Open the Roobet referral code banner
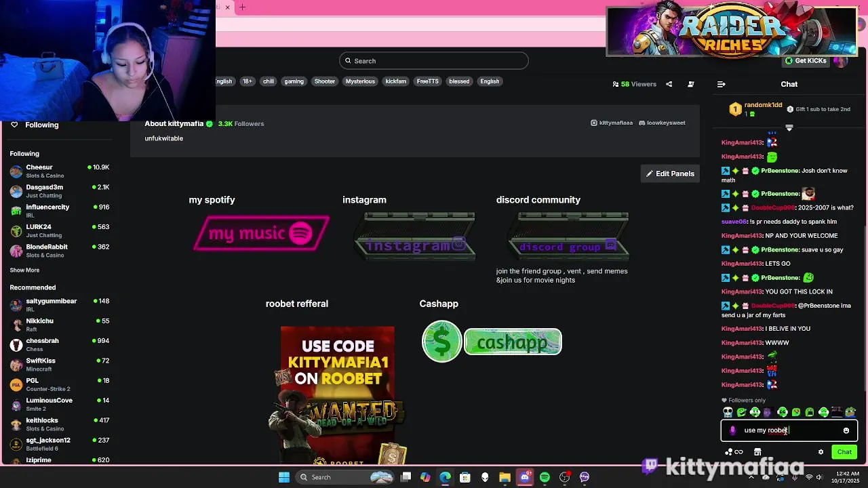Viewport: 868px width, 488px height. (338, 396)
